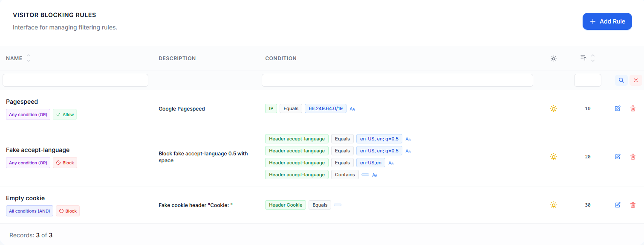Click the Google Pagespeed description

182,109
